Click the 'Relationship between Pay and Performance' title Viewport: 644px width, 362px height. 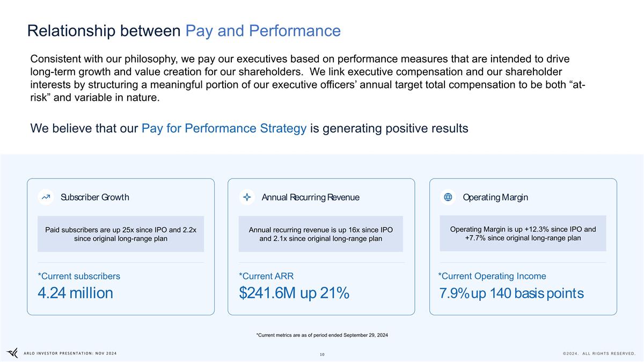tap(184, 31)
